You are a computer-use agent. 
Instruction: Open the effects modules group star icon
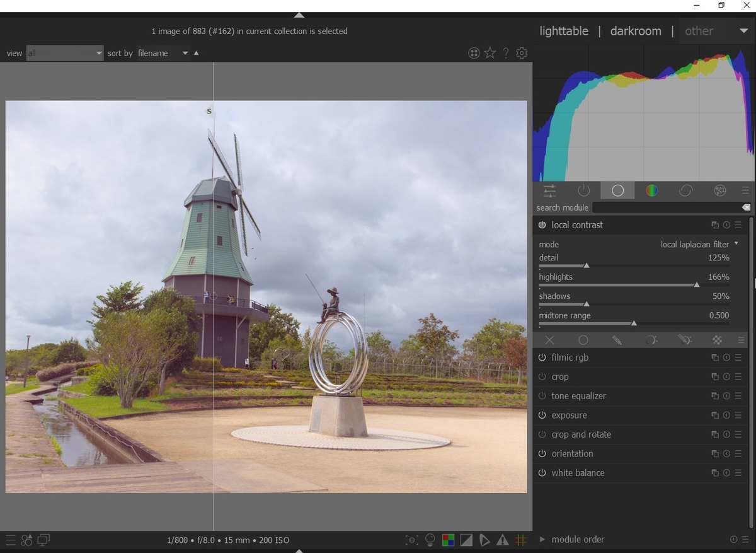coord(719,190)
